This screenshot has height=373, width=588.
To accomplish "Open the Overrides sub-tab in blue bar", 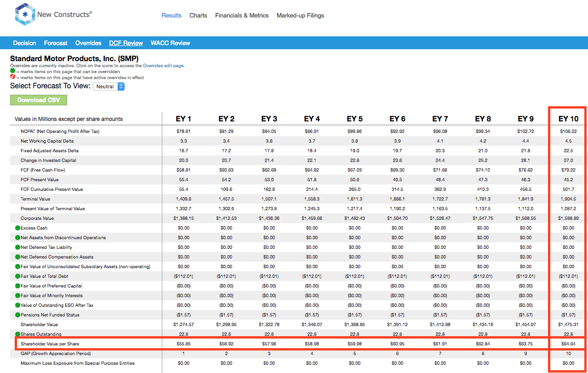I will coord(88,43).
